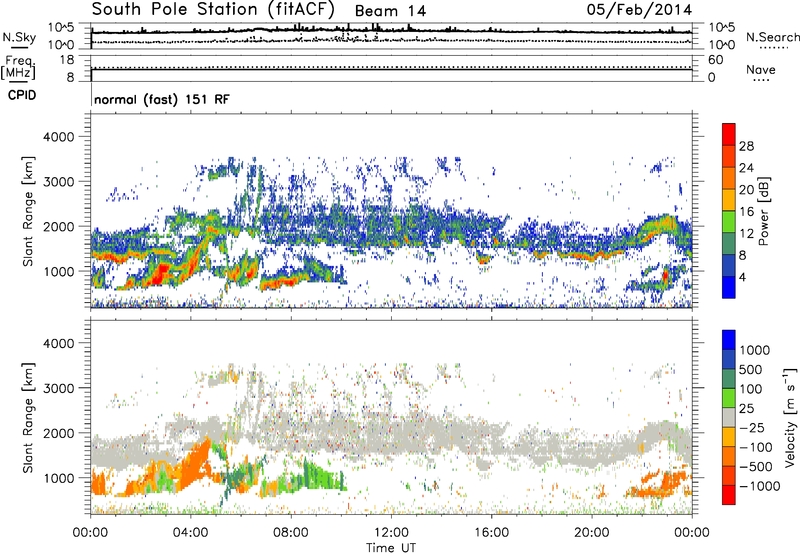Viewport: 800px width, 554px height.
Task: Click the 'N.Sky' legend label
Action: point(19,37)
